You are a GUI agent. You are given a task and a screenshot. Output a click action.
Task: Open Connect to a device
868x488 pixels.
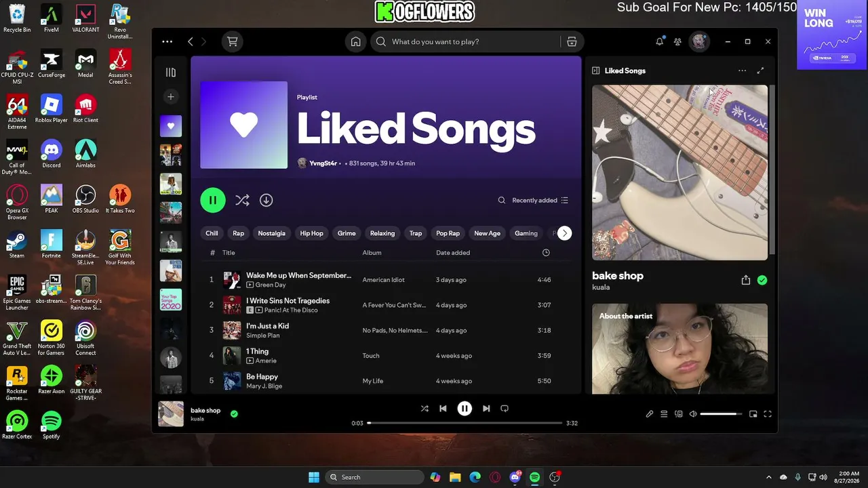pyautogui.click(x=679, y=414)
